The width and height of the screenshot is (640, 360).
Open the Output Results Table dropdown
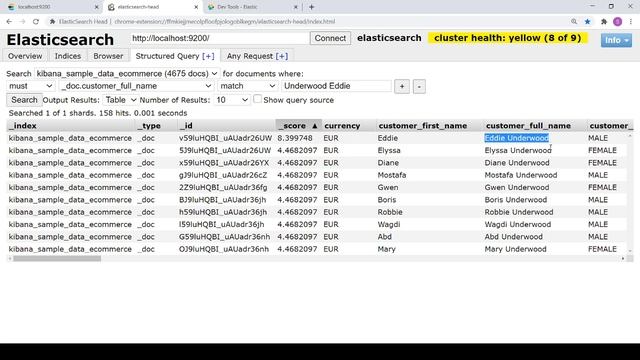[120, 100]
